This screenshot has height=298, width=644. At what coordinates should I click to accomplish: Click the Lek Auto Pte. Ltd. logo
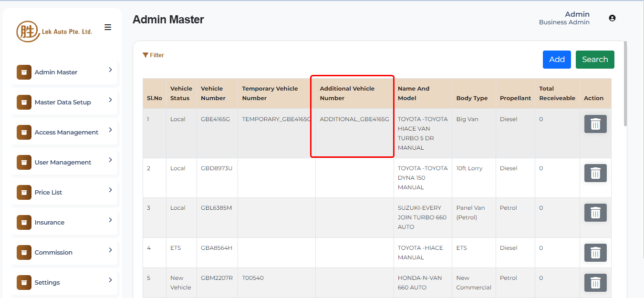coord(54,31)
